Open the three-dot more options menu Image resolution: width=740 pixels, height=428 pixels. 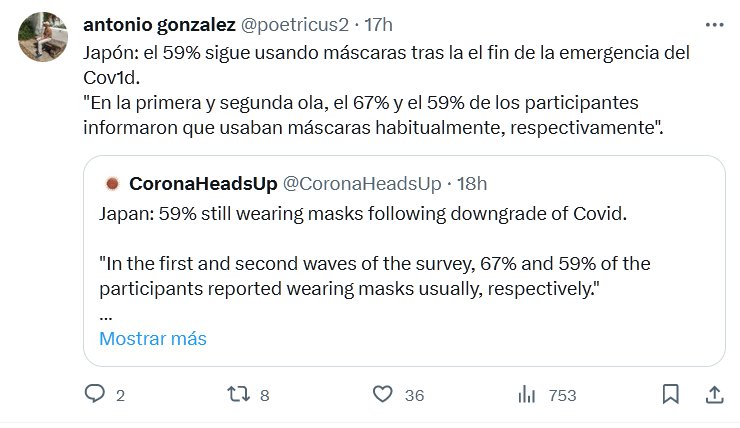click(x=714, y=23)
